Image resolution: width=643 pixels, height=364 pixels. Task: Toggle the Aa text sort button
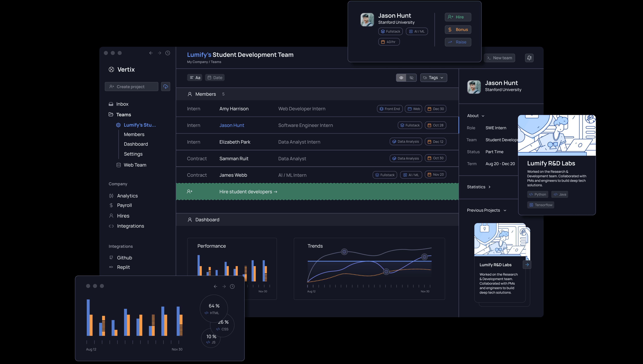click(195, 77)
